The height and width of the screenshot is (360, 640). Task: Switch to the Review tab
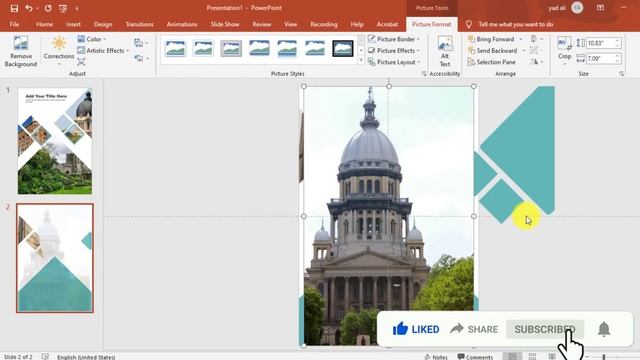(x=262, y=24)
